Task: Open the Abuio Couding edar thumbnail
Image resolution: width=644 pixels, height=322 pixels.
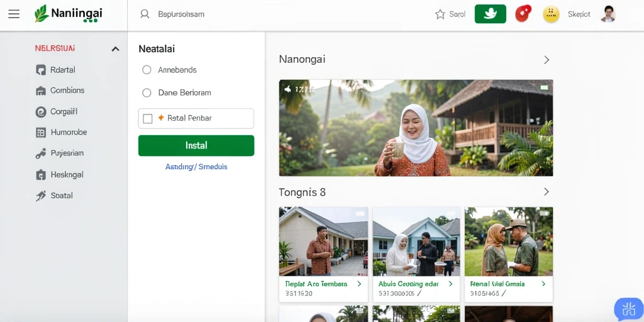Action: coord(416,241)
